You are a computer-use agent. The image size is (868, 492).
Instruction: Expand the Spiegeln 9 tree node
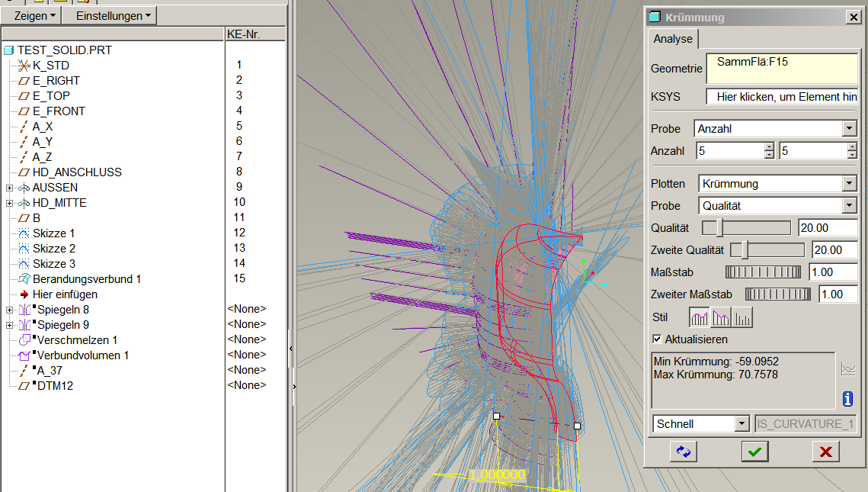point(9,325)
